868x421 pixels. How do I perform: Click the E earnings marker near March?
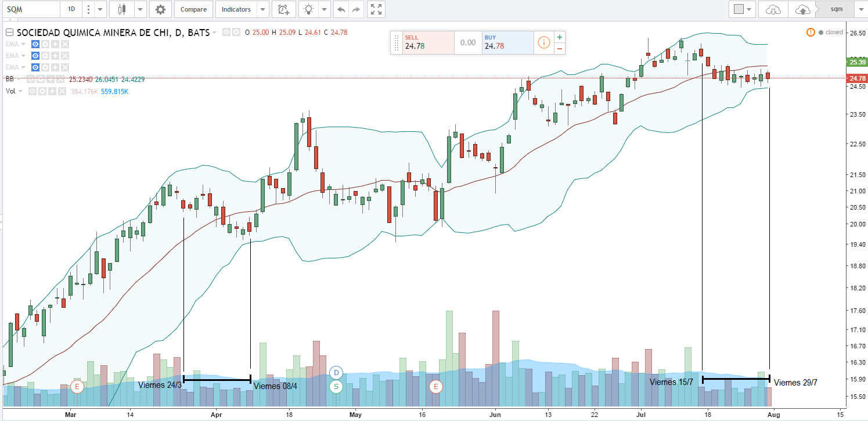[77, 386]
